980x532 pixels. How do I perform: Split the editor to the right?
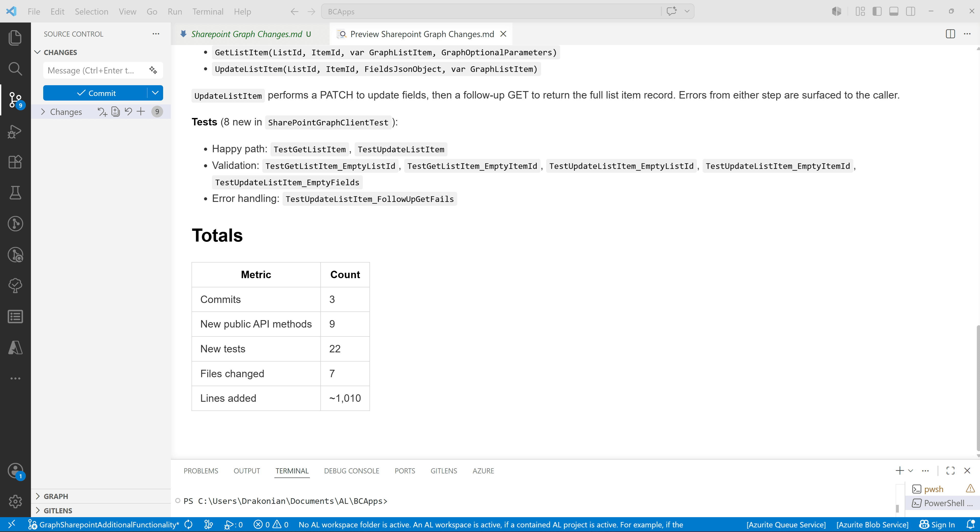click(950, 34)
